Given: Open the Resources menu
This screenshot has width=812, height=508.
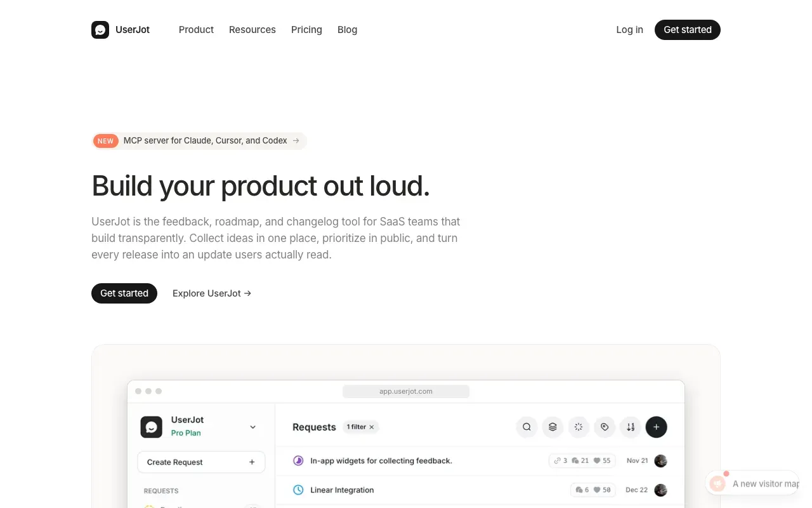Looking at the screenshot, I should 252,30.
